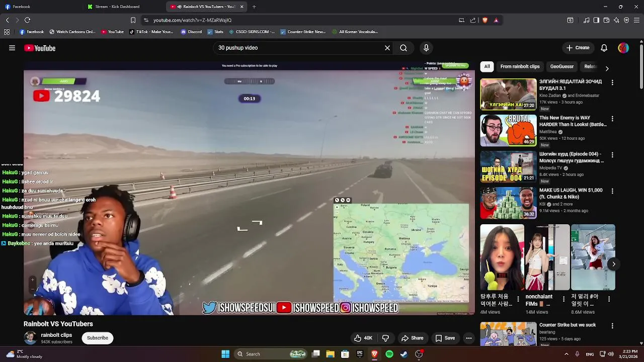Screen dimensions: 644x362
Task: Open the Discord bookmark
Action: click(191, 32)
